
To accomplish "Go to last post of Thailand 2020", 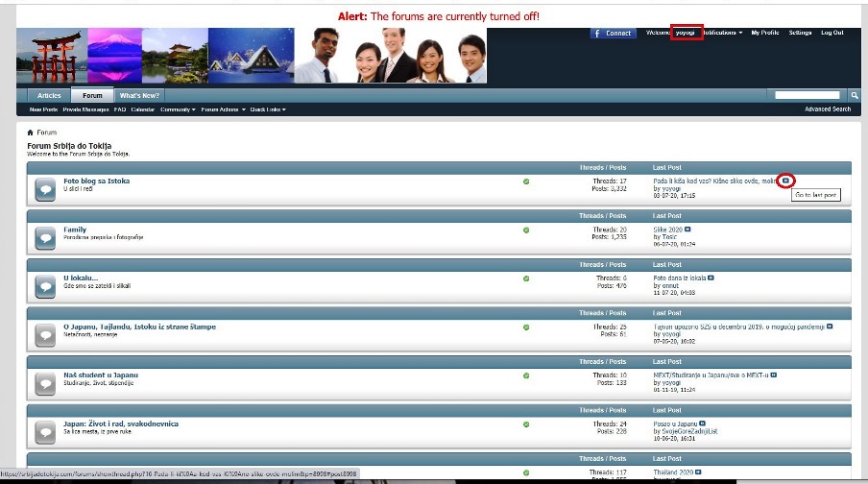I will (x=698, y=472).
